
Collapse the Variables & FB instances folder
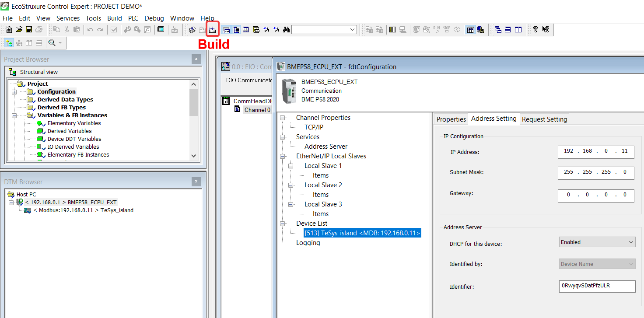click(14, 115)
